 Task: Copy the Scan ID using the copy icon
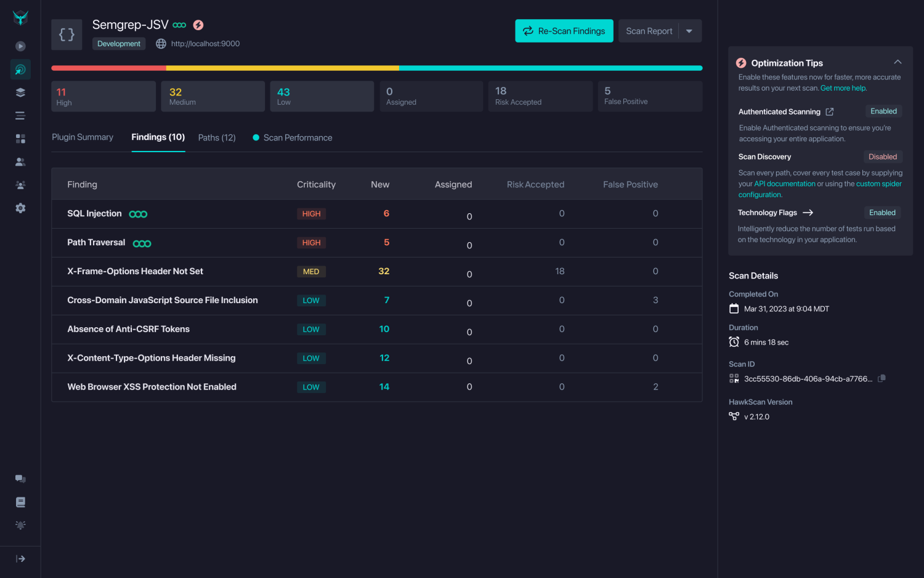881,378
